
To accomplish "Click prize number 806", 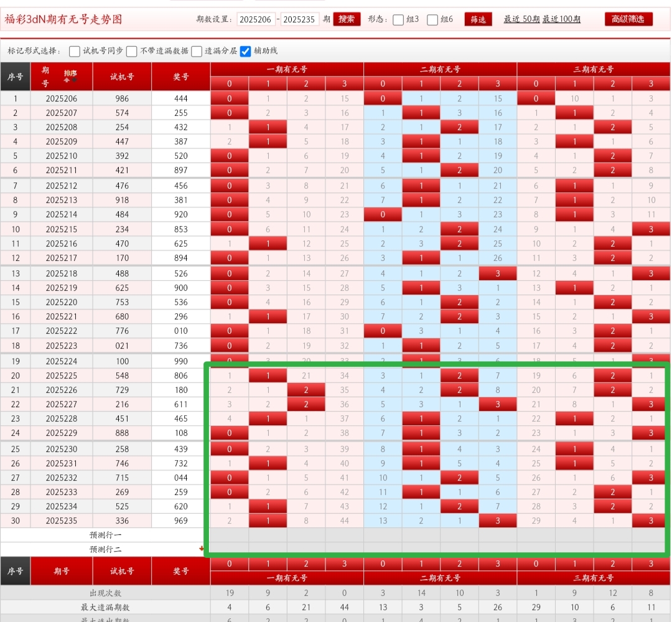I will (181, 376).
